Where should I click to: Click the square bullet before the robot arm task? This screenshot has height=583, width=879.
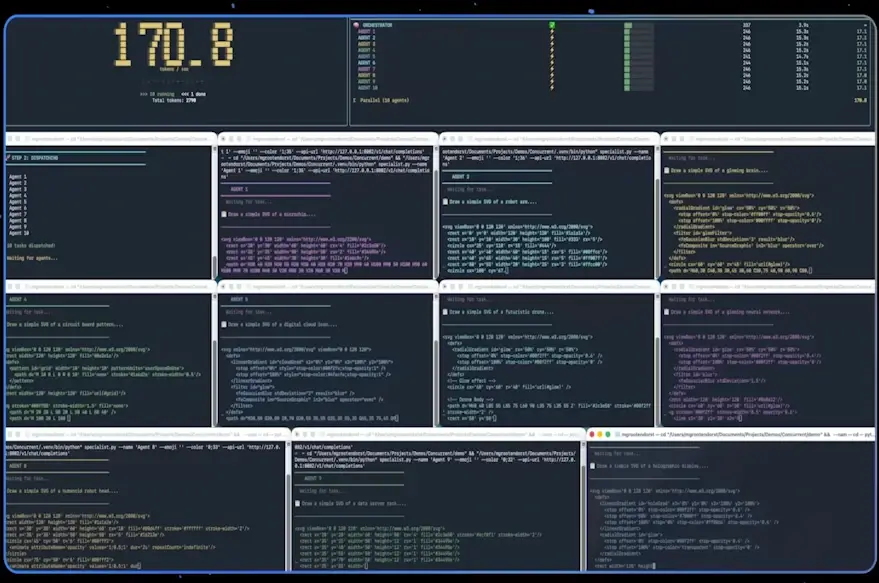point(445,203)
